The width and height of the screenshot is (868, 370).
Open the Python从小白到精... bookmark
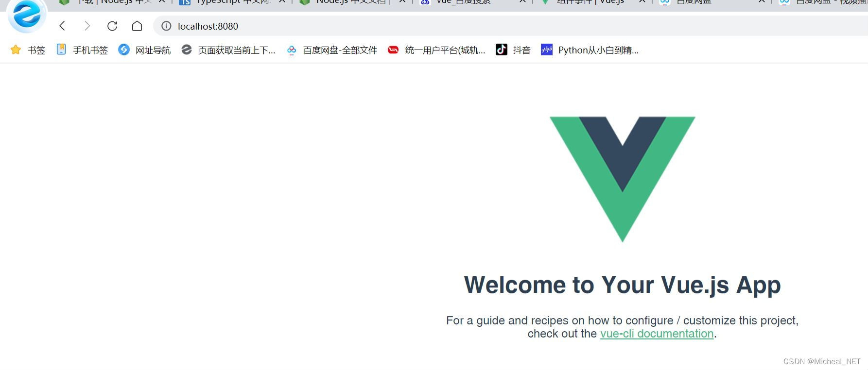pyautogui.click(x=590, y=50)
